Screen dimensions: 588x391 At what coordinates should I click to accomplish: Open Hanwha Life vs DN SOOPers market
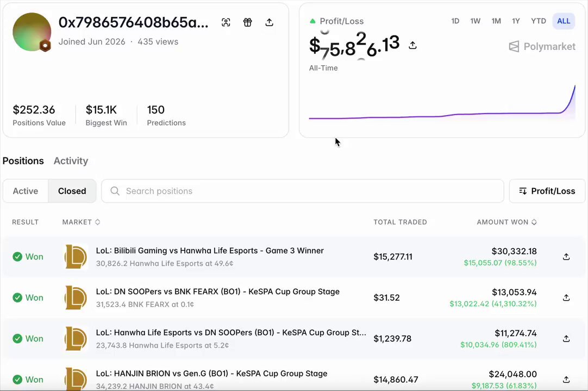point(231,332)
